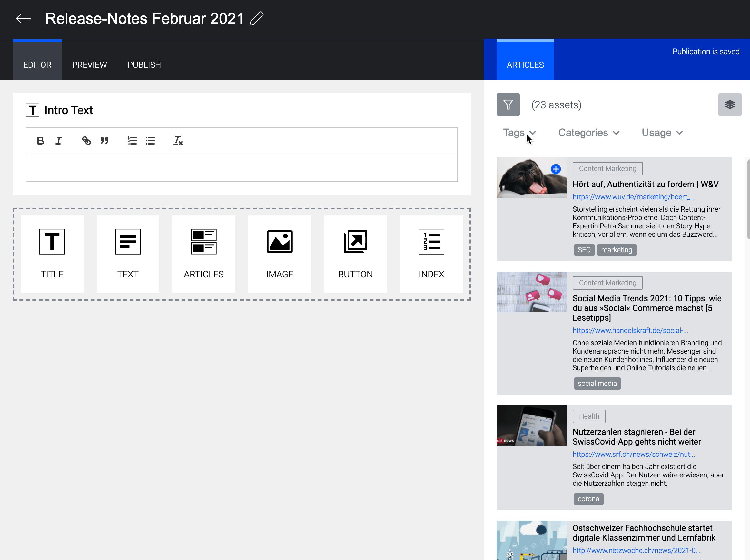Image resolution: width=750 pixels, height=560 pixels.
Task: Click the Release-Notes Februar 2021 title
Action: pyautogui.click(x=144, y=18)
